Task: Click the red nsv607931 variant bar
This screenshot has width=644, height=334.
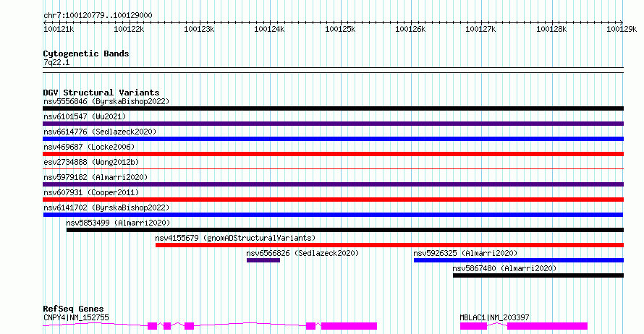Action: [x=333, y=200]
